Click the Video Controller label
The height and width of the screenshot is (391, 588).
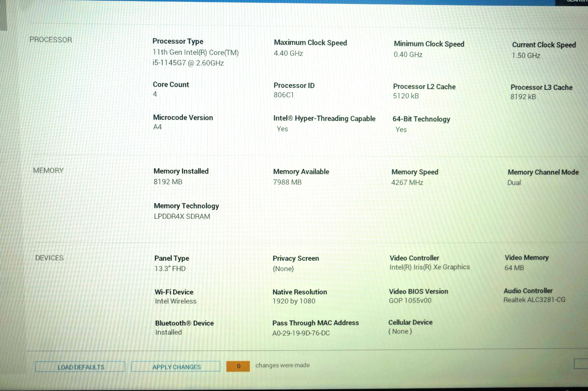(x=414, y=258)
